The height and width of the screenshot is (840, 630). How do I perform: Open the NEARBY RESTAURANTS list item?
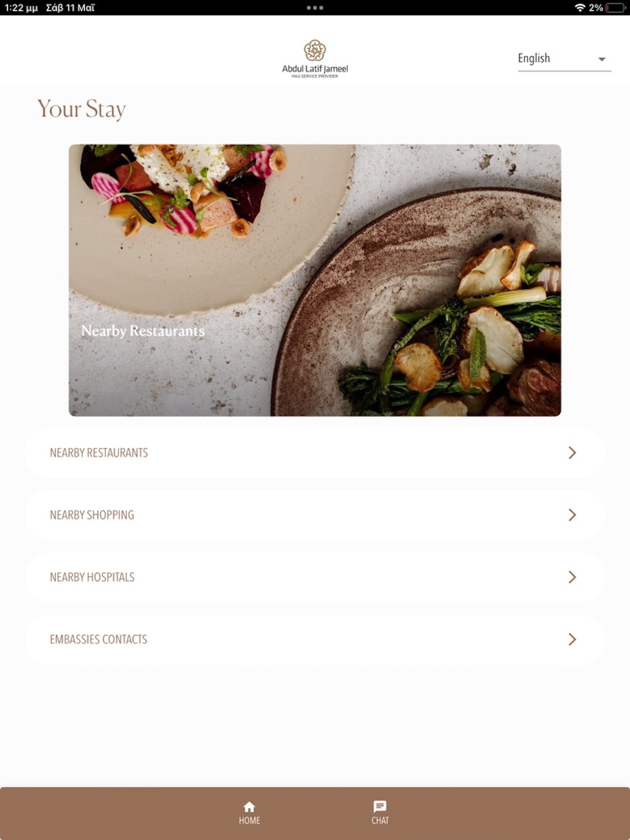click(x=315, y=453)
